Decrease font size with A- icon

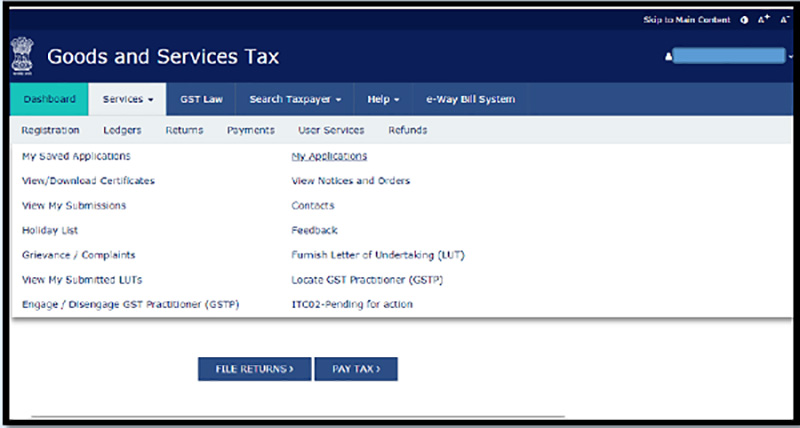783,20
